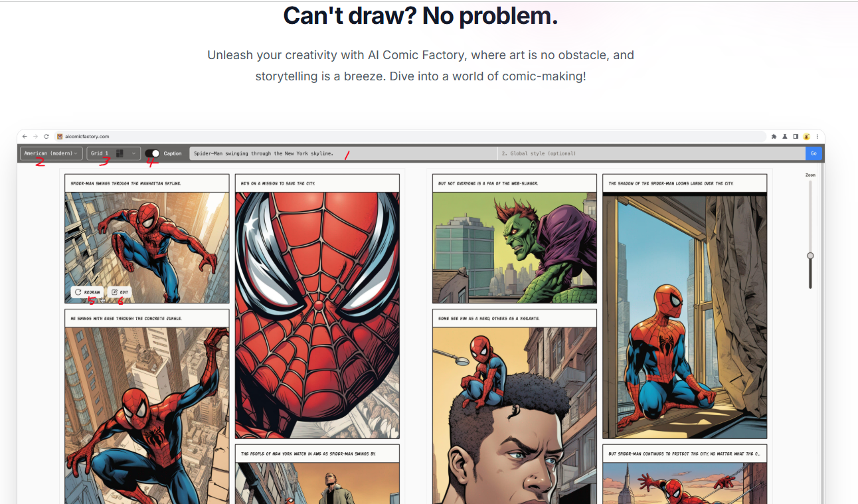
Task: Click the story prompt input field
Action: click(x=343, y=153)
